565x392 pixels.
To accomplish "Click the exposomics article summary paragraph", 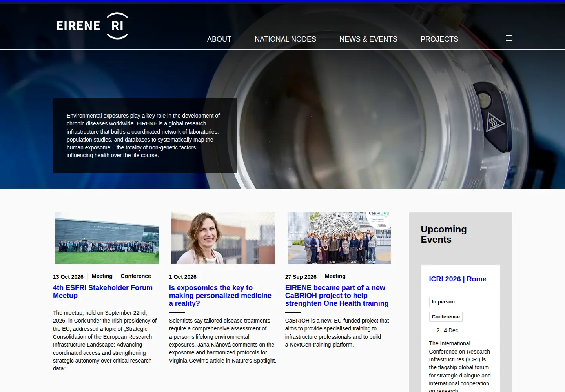I will click(222, 341).
